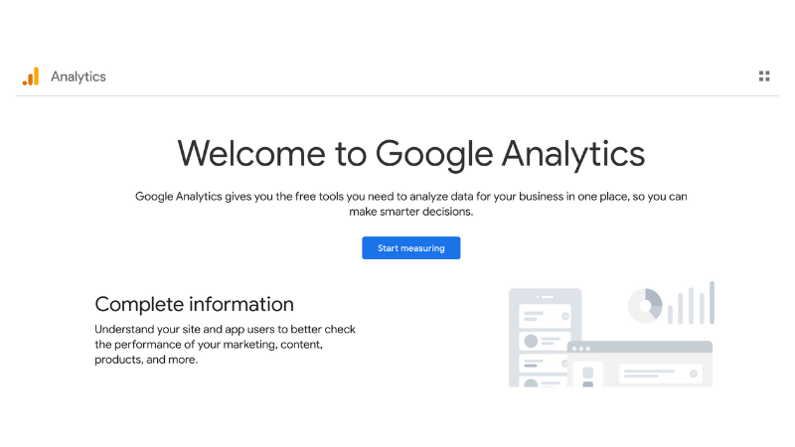Click the Complete information heading
This screenshot has height=447, width=795.
pyautogui.click(x=194, y=305)
